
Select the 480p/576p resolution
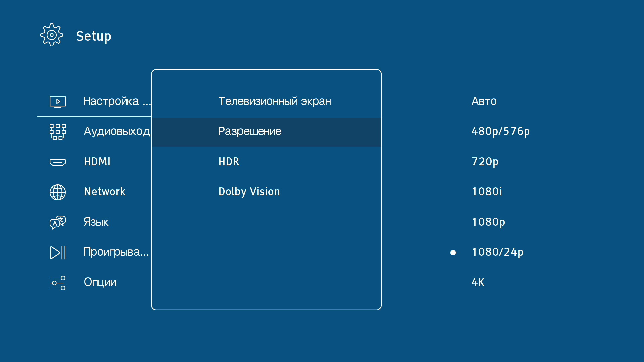coord(500,131)
